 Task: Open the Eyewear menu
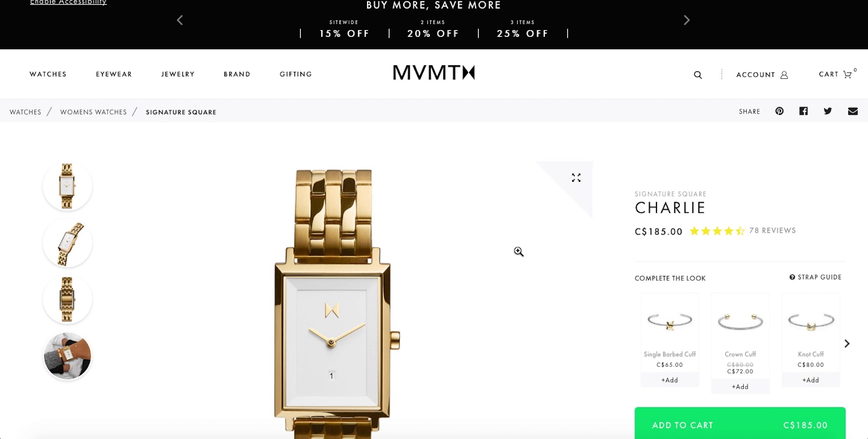pos(114,74)
